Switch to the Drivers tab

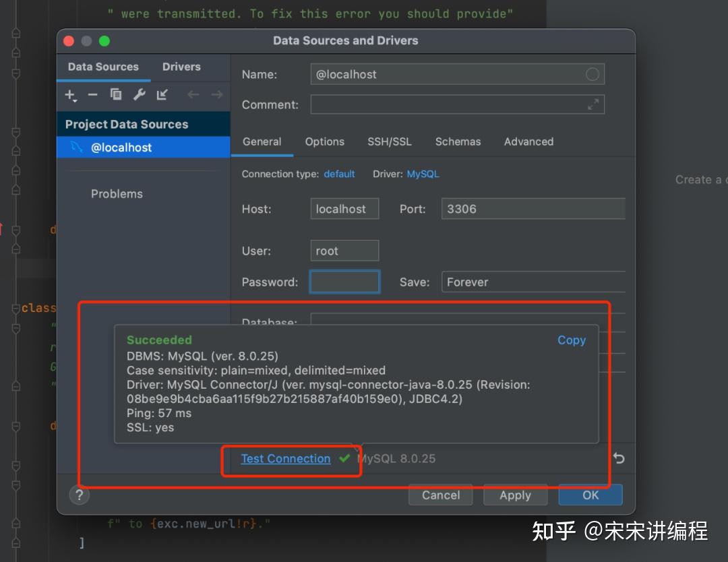tap(181, 67)
